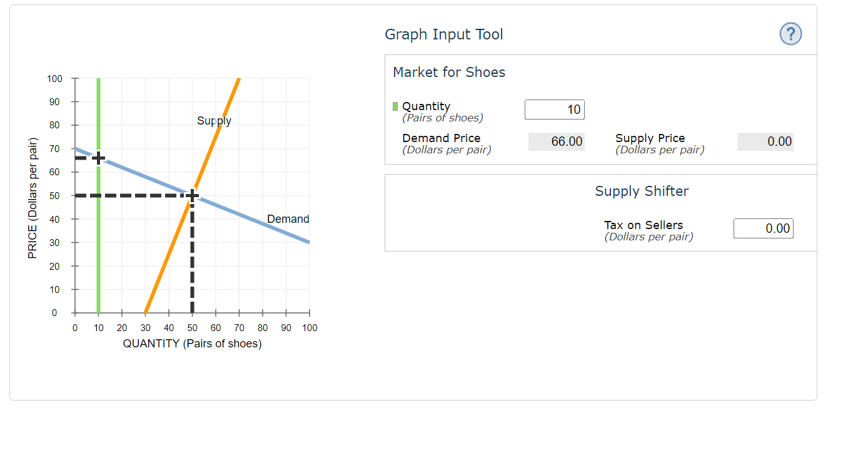Open the help icon in Graph Input Tool
The width and height of the screenshot is (868, 450).
[x=790, y=34]
